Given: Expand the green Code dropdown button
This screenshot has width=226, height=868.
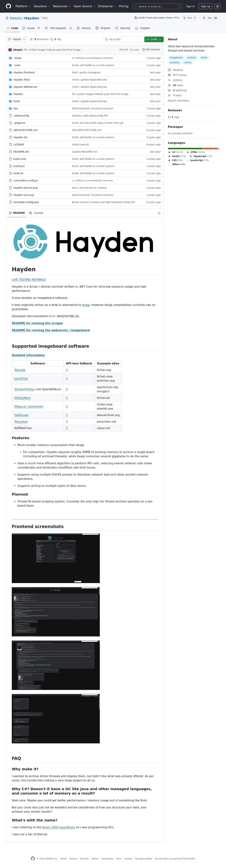Looking at the screenshot, I should 154,39.
